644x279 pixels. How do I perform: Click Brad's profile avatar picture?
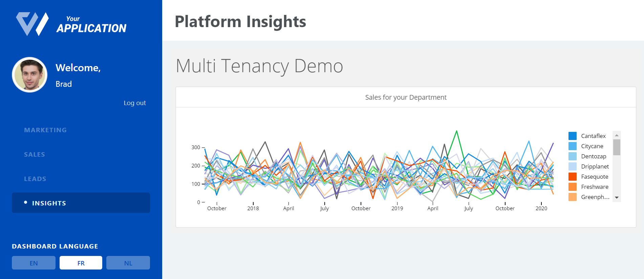coord(30,75)
